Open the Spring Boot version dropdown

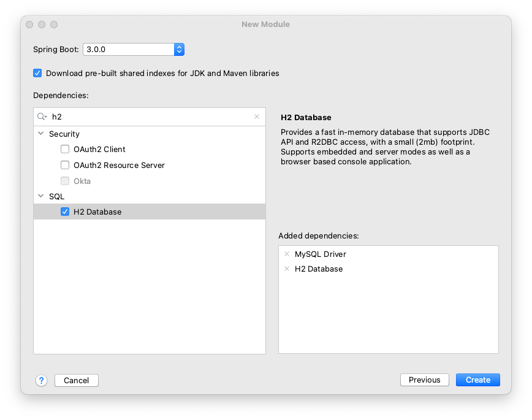click(x=179, y=50)
